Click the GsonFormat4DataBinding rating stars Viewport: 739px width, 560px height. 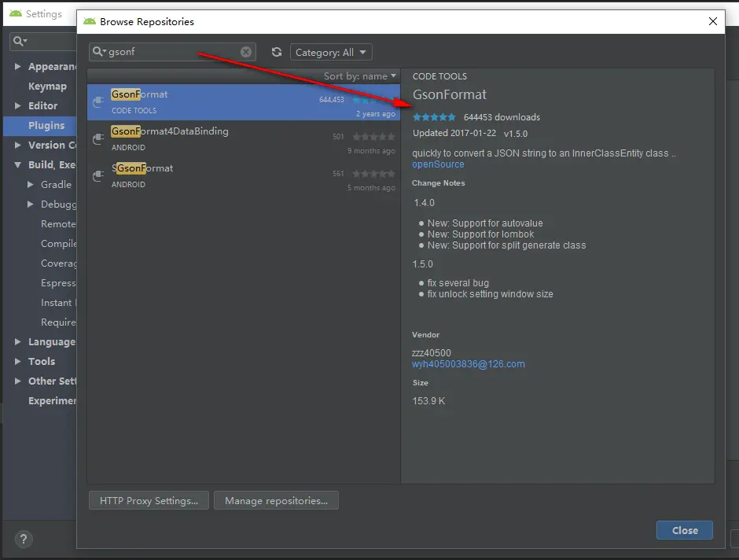373,137
